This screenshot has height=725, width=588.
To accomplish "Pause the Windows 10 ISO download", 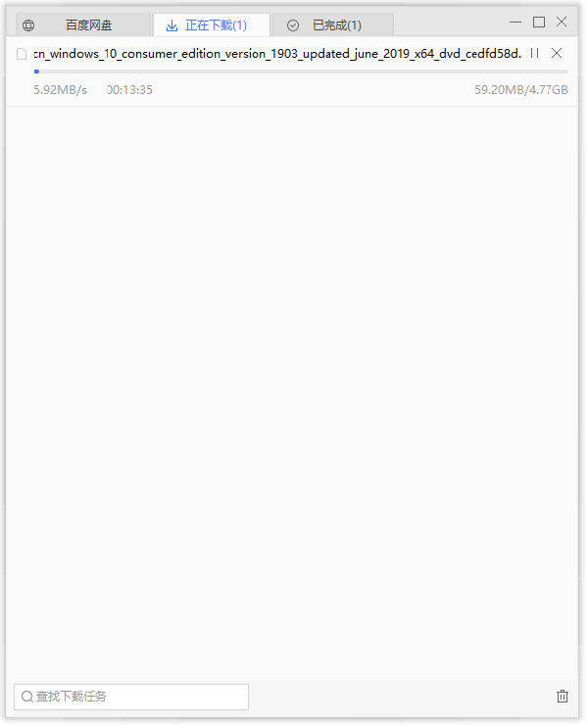I will (535, 53).
